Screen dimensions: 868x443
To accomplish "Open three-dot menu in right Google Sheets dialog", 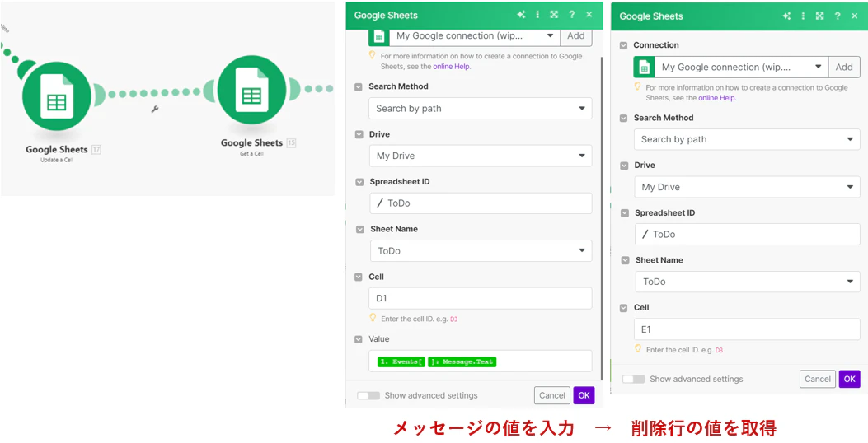I will (x=803, y=16).
